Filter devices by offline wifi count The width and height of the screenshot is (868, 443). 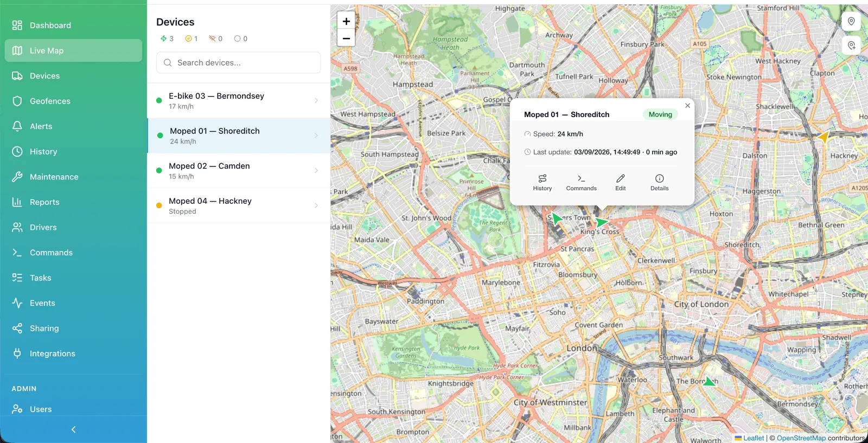click(216, 38)
